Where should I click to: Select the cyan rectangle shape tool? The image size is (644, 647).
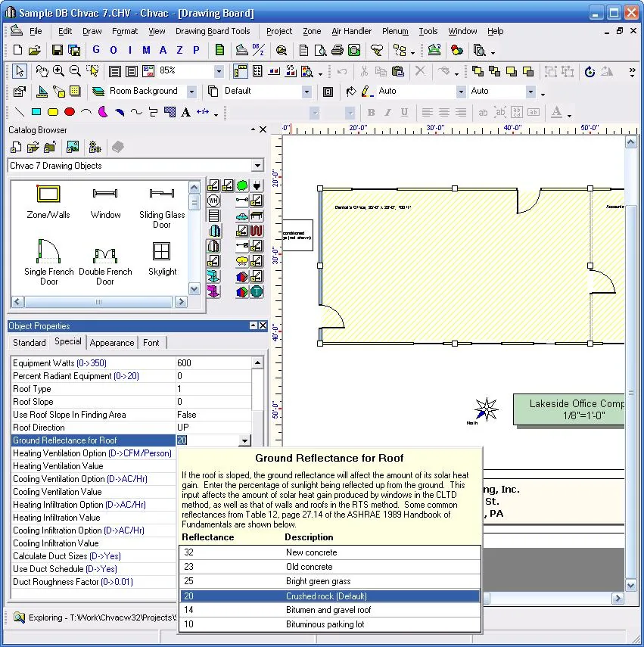tap(36, 112)
